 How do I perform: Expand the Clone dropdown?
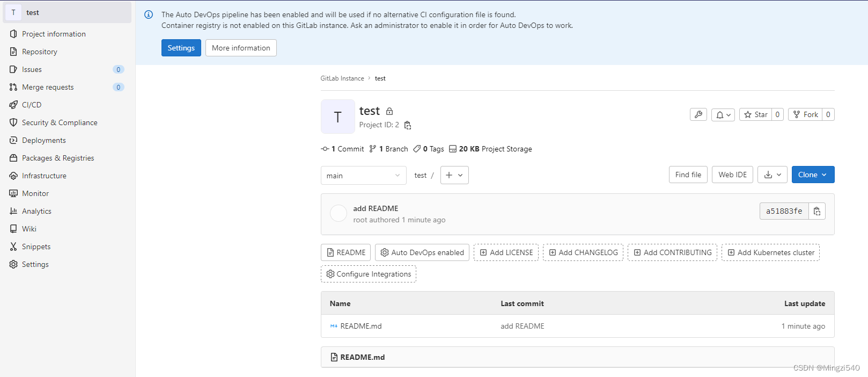[812, 175]
